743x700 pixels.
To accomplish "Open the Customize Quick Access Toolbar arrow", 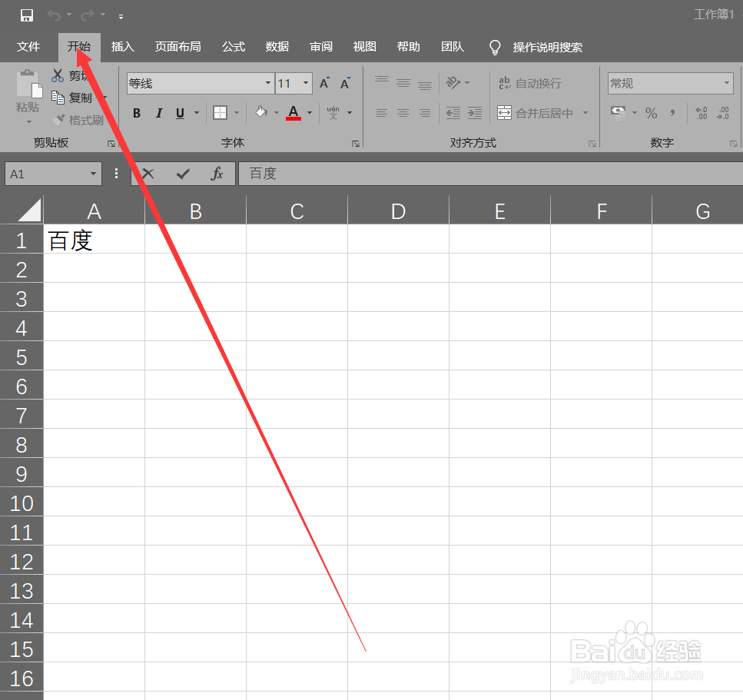I will 121,17.
